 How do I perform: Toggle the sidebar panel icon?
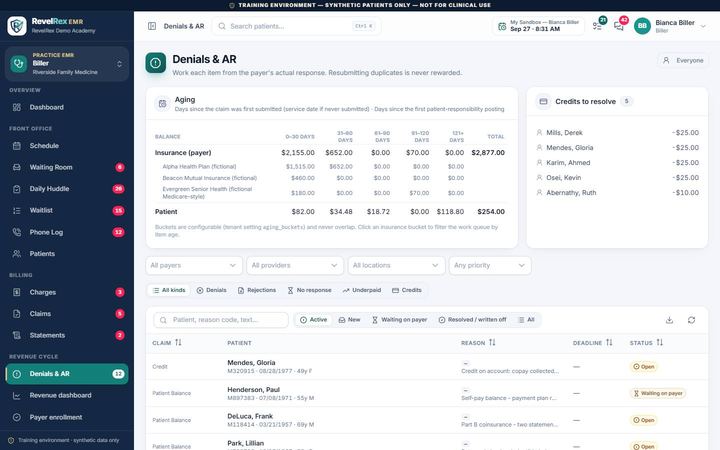coord(152,26)
